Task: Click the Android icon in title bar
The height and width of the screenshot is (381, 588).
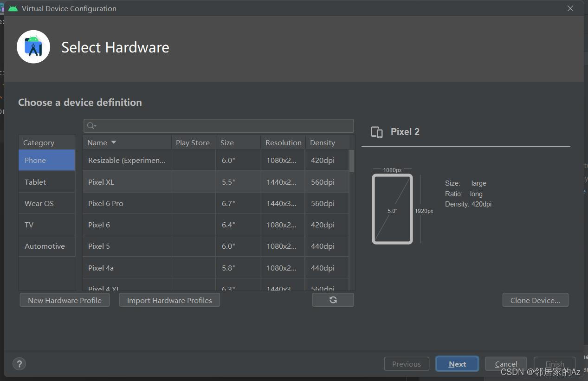Action: pos(13,8)
